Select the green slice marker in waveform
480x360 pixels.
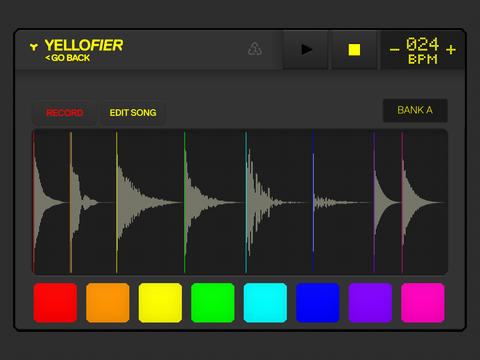tap(185, 202)
